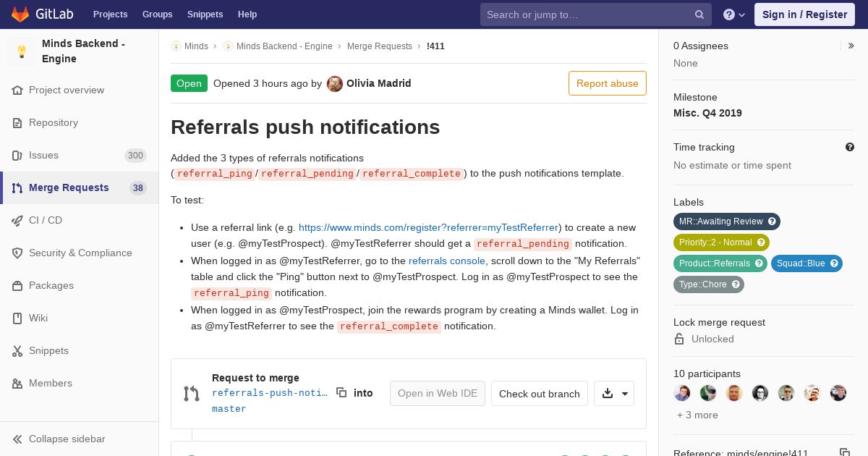Click the Report abuse button

pyautogui.click(x=608, y=83)
